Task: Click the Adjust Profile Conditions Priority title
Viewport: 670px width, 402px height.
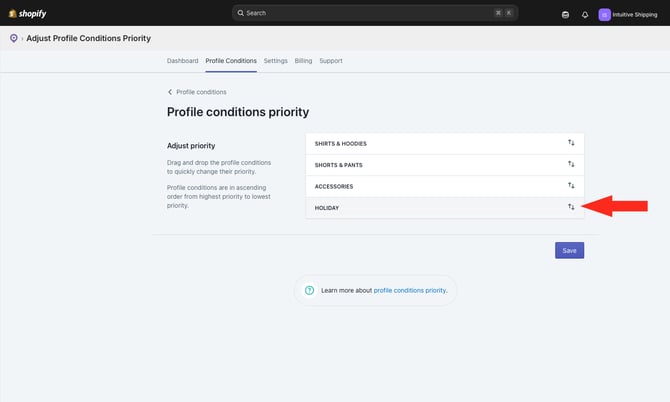Action: (88, 38)
